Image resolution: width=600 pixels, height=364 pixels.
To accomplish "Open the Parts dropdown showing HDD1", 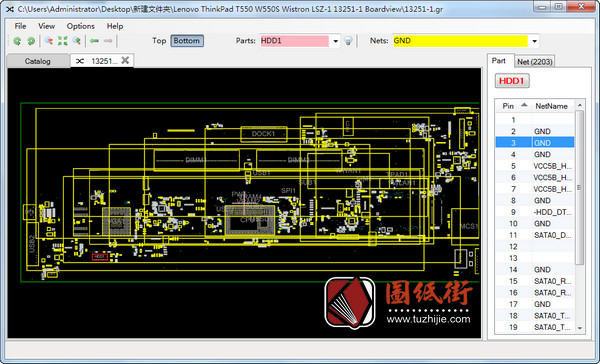I will 335,41.
